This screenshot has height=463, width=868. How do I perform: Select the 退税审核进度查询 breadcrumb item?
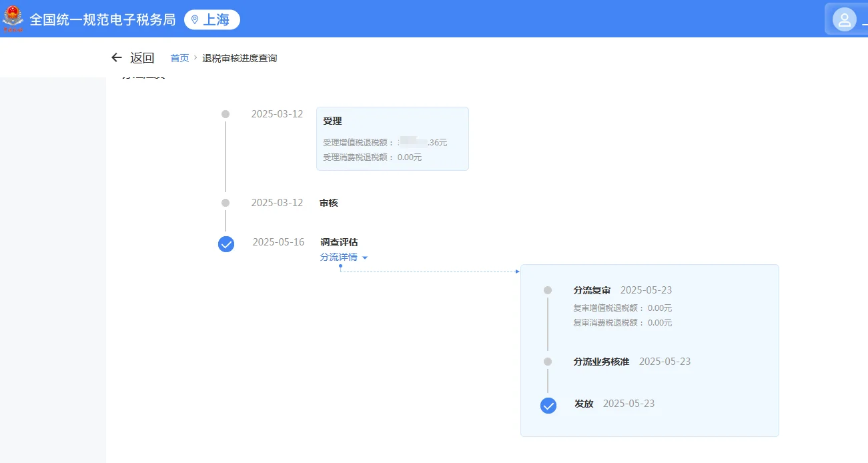(x=240, y=58)
